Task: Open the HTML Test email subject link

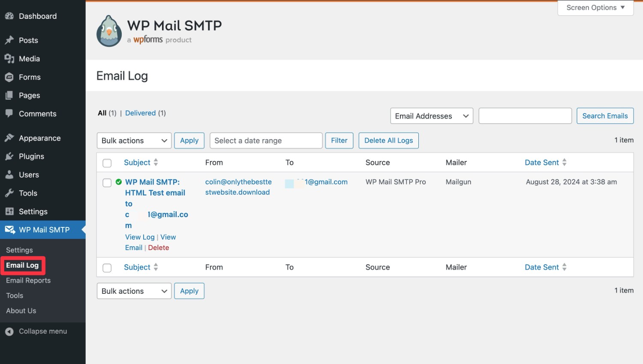Action: click(x=156, y=204)
